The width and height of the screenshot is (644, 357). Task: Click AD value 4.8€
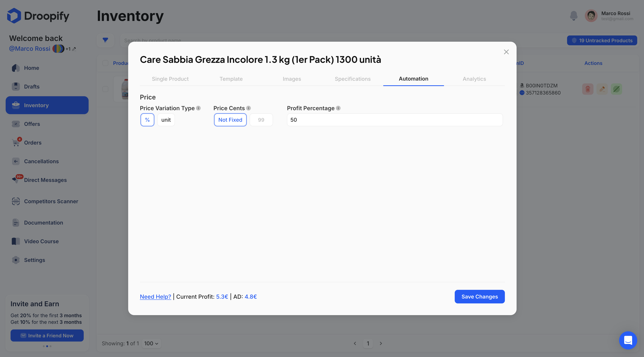pos(251,297)
